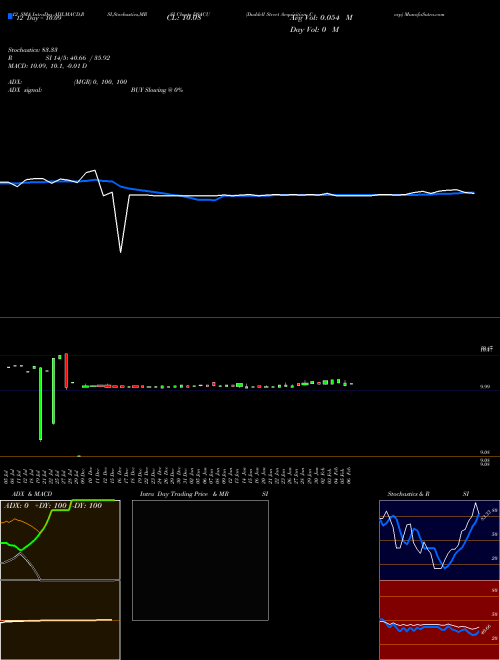Select the 'Stochastics: 83.33' reading
The image size is (500, 660).
[33, 50]
